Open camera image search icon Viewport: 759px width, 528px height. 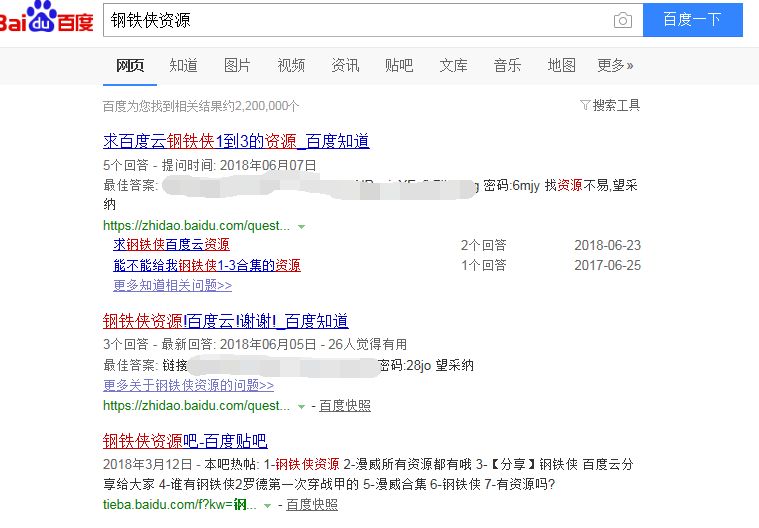622,20
